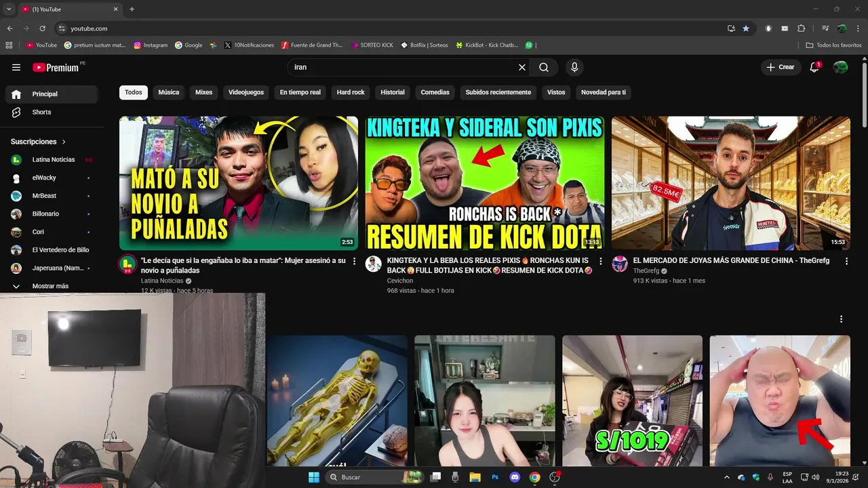Select the Todos filter chip

tap(134, 92)
